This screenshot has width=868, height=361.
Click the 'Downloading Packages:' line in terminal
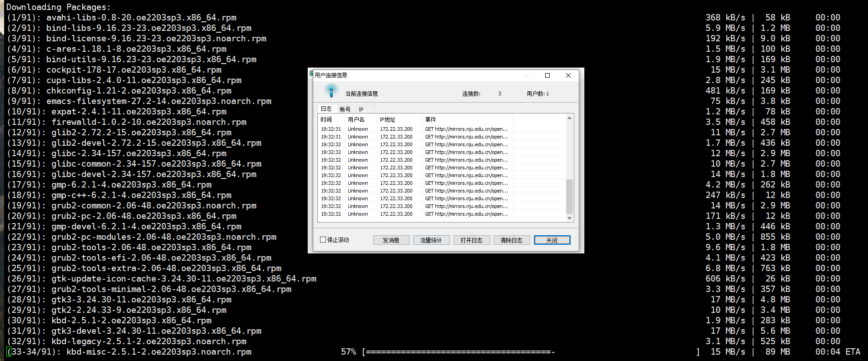pyautogui.click(x=58, y=7)
